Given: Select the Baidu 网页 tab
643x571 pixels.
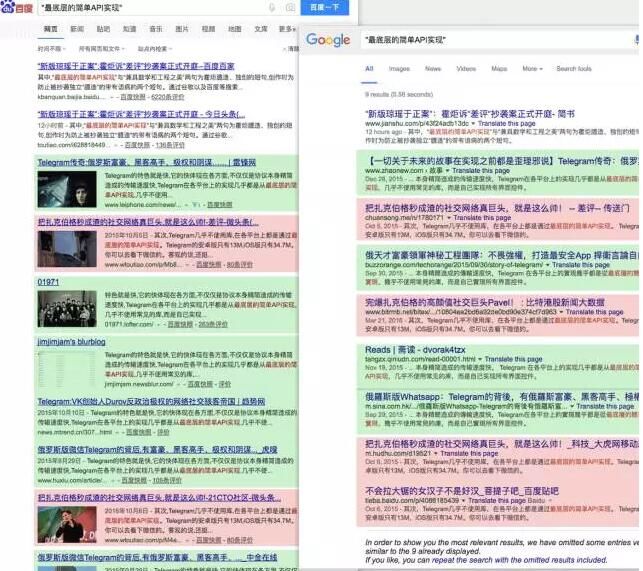Looking at the screenshot, I should (x=50, y=29).
